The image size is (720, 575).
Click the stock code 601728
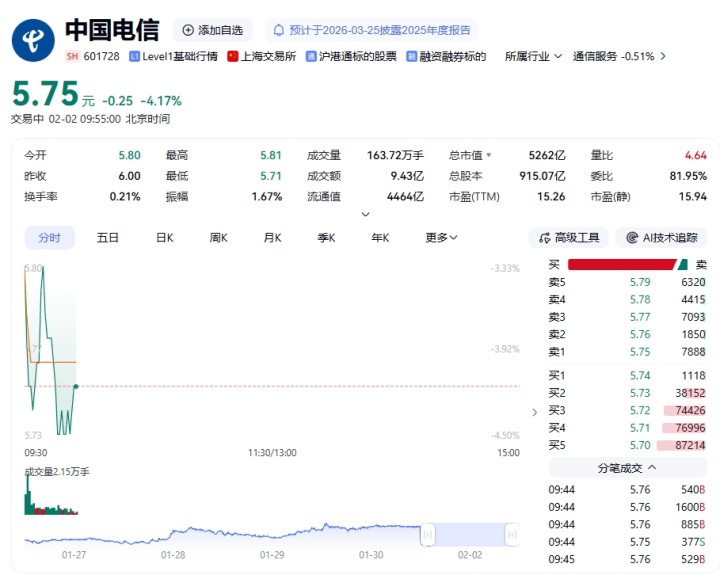[x=101, y=56]
